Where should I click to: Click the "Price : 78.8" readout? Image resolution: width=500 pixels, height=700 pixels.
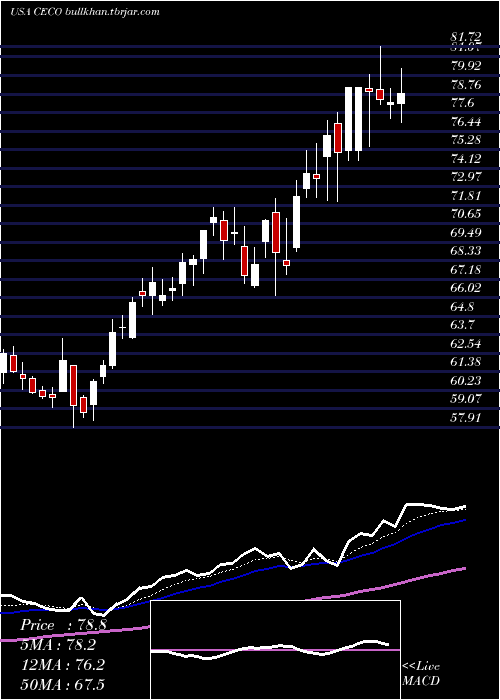tap(63, 625)
